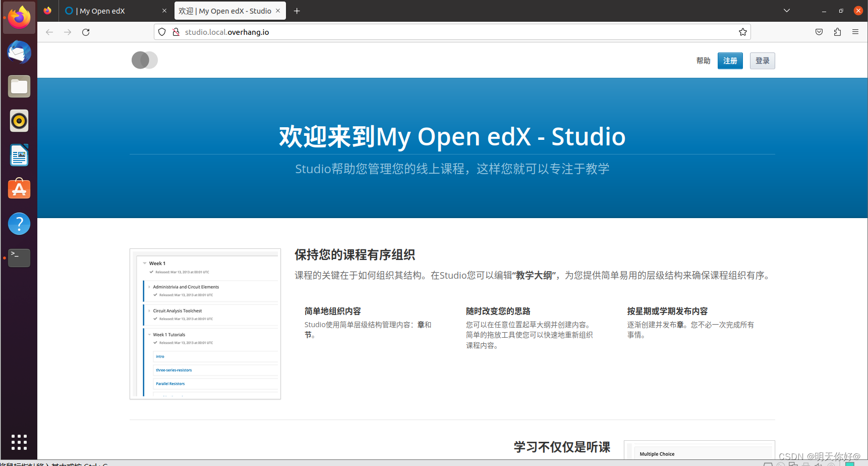The height and width of the screenshot is (466, 868).
Task: Open the Firefox hamburger application menu
Action: coord(855,31)
